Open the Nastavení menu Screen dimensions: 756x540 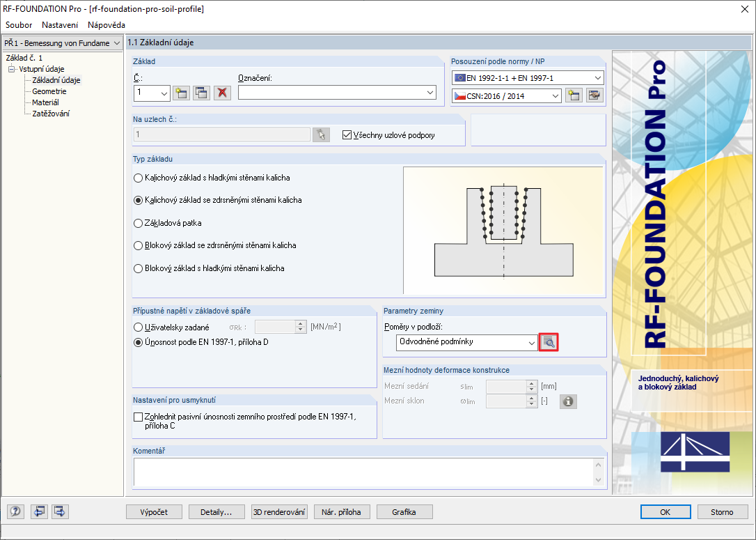tap(60, 24)
